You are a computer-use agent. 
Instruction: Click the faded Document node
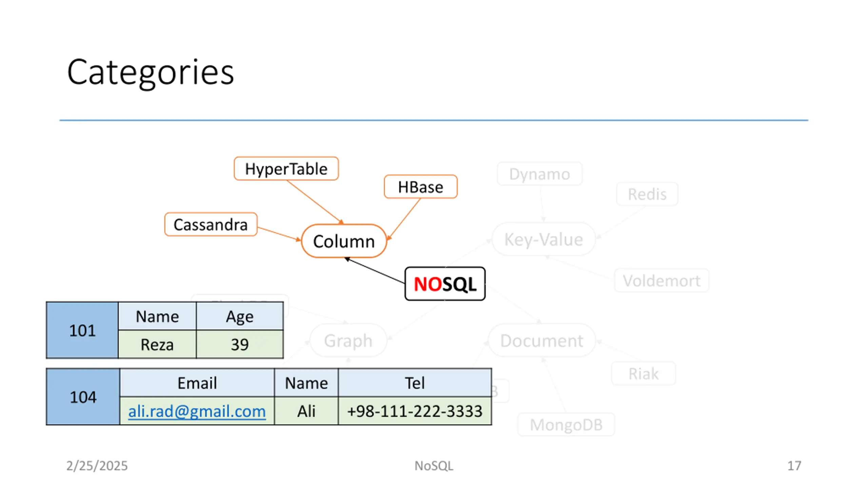click(x=542, y=340)
